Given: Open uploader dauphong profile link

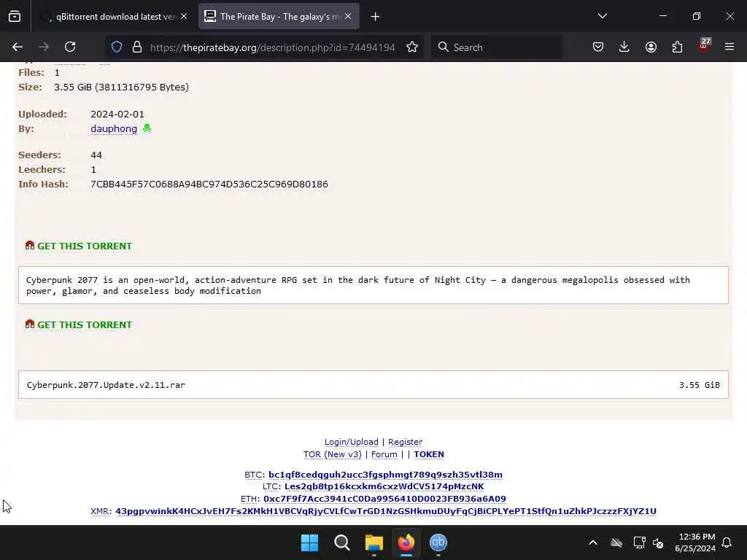Looking at the screenshot, I should tap(114, 128).
